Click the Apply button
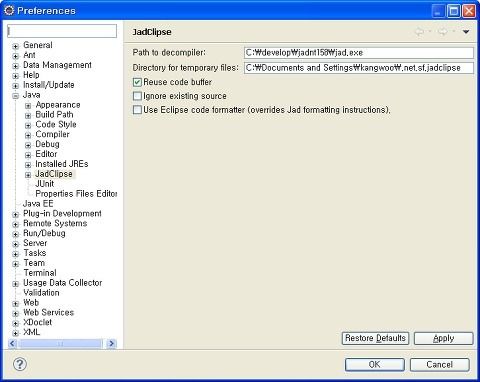This screenshot has height=382, width=480. (x=444, y=338)
